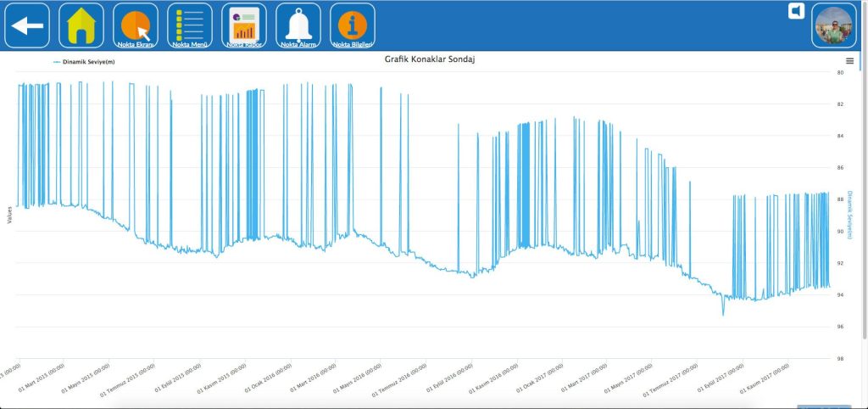Open the Nokta Alarm bell icon
The width and height of the screenshot is (868, 409).
(298, 25)
